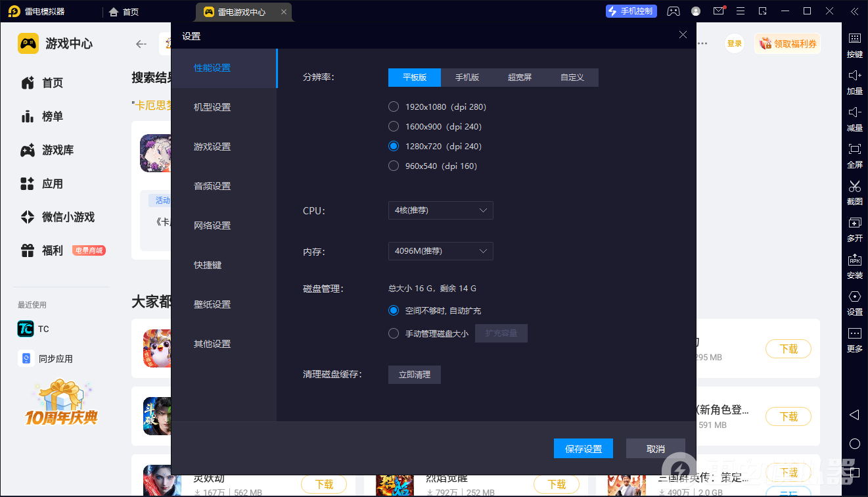868x497 pixels.
Task: Show 更多 tools in the right sidebar
Action: pos(854,339)
